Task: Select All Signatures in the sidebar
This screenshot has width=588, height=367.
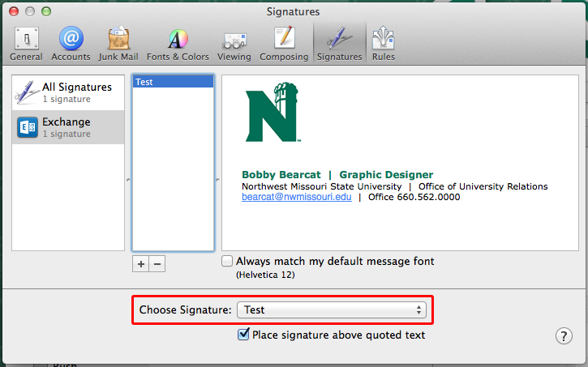Action: [68, 92]
